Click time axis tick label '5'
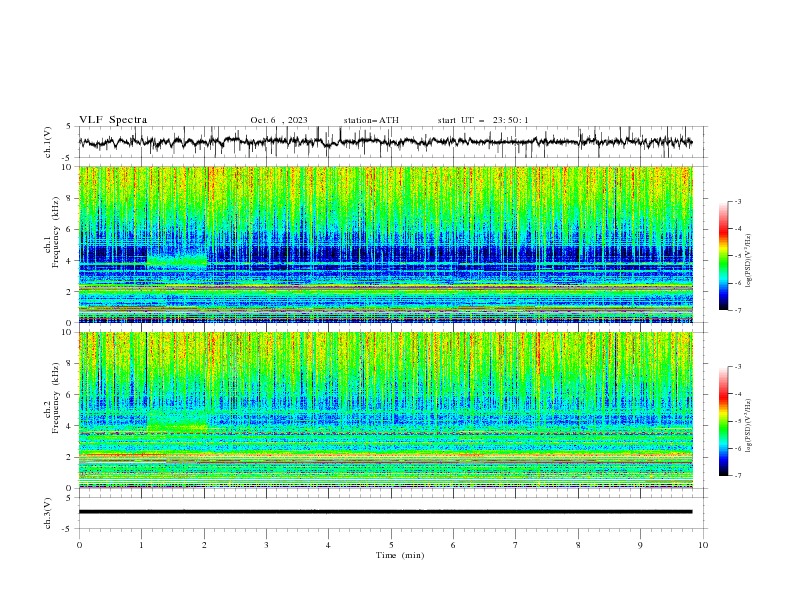 [391, 545]
